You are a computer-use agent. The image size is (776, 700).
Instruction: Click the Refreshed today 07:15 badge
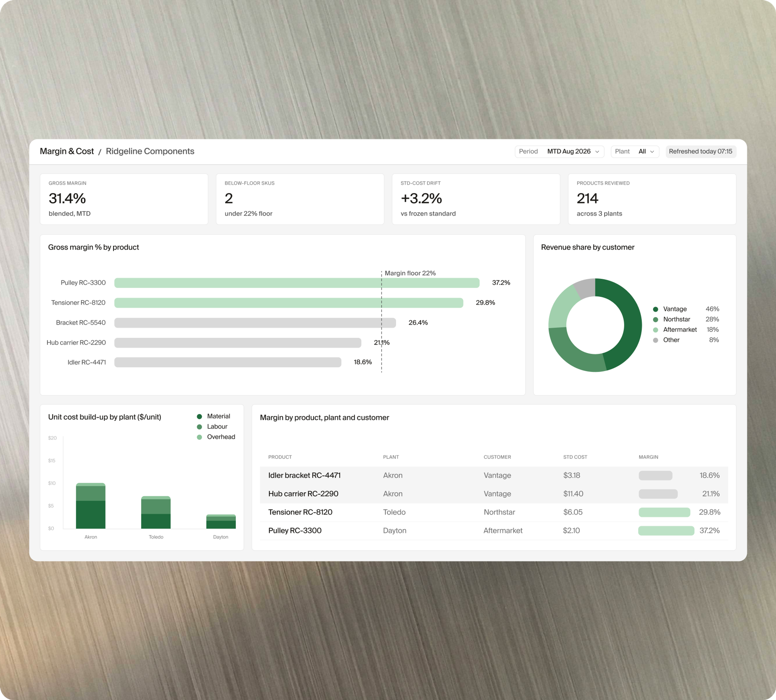[x=700, y=152]
